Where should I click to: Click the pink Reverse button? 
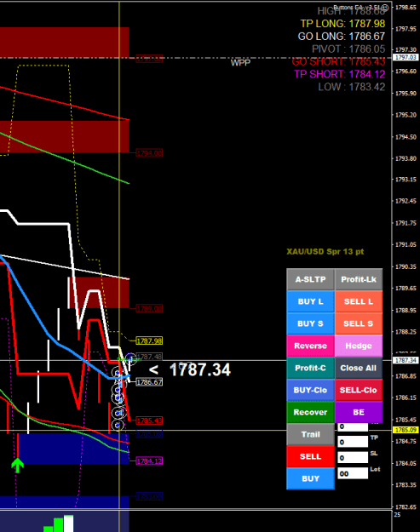[x=310, y=346]
